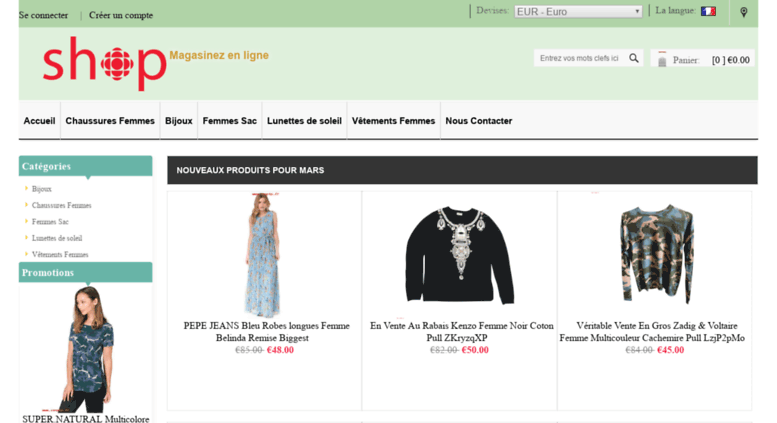Open Lunettes de soleil in the navigation bar
The height and width of the screenshot is (423, 777).
pyautogui.click(x=304, y=121)
